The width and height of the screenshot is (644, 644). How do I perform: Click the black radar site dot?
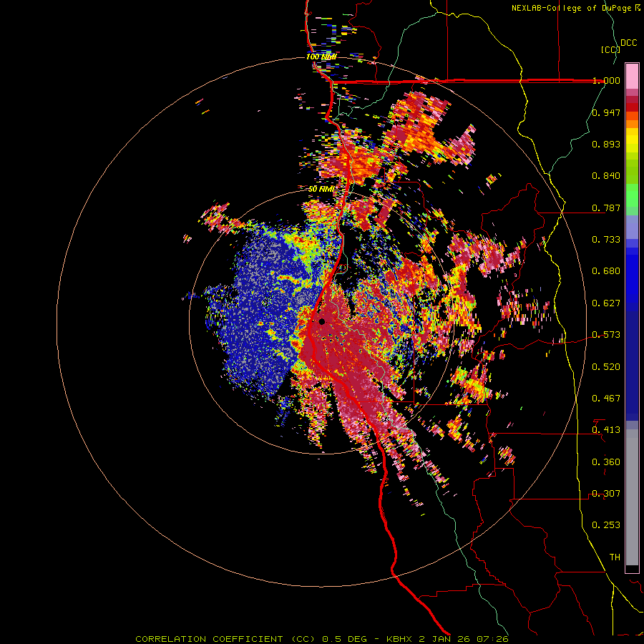click(x=321, y=321)
